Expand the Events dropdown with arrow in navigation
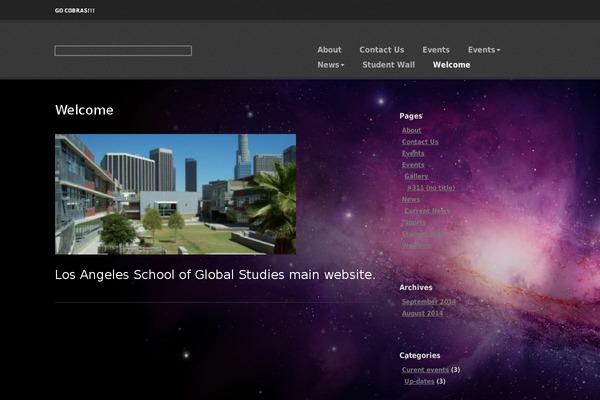 [484, 50]
